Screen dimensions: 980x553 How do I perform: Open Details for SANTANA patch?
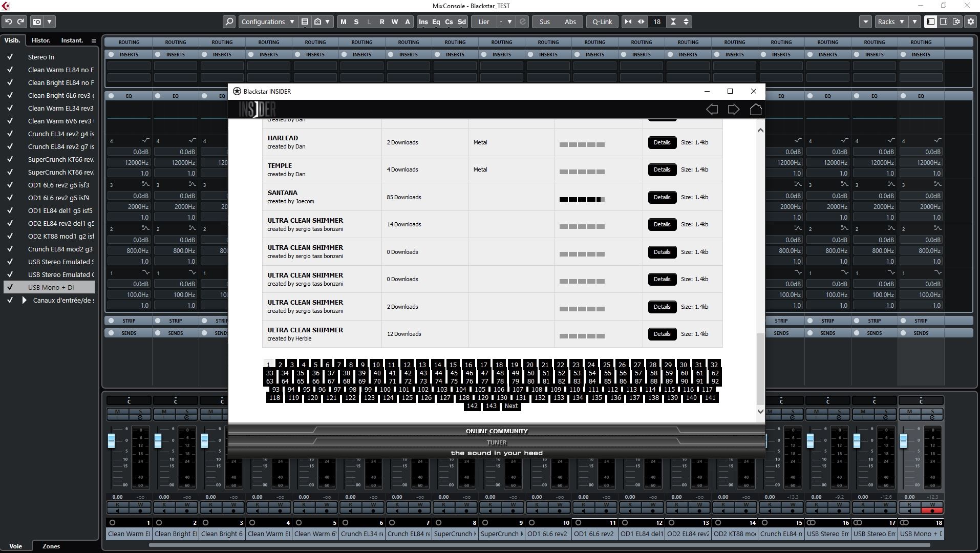662,197
